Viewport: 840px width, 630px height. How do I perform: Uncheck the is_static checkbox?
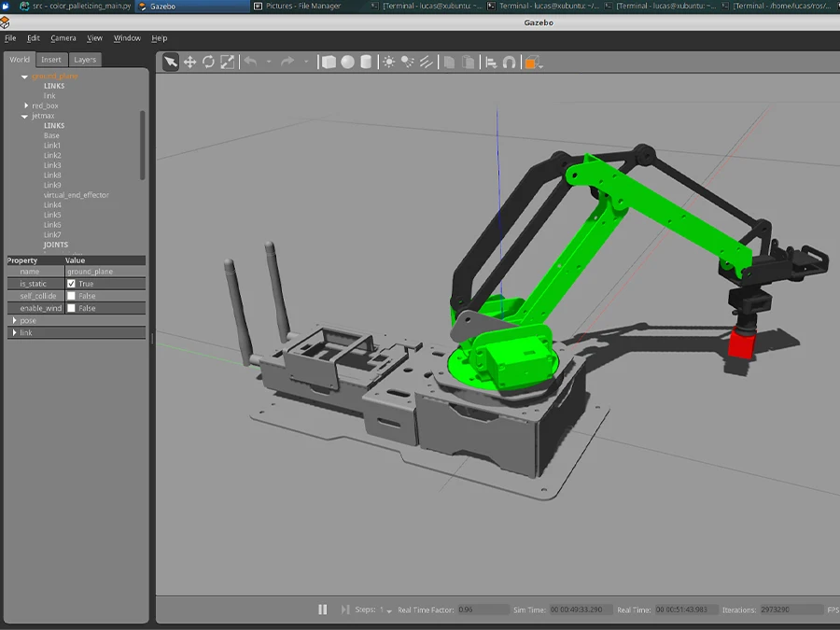click(x=71, y=284)
